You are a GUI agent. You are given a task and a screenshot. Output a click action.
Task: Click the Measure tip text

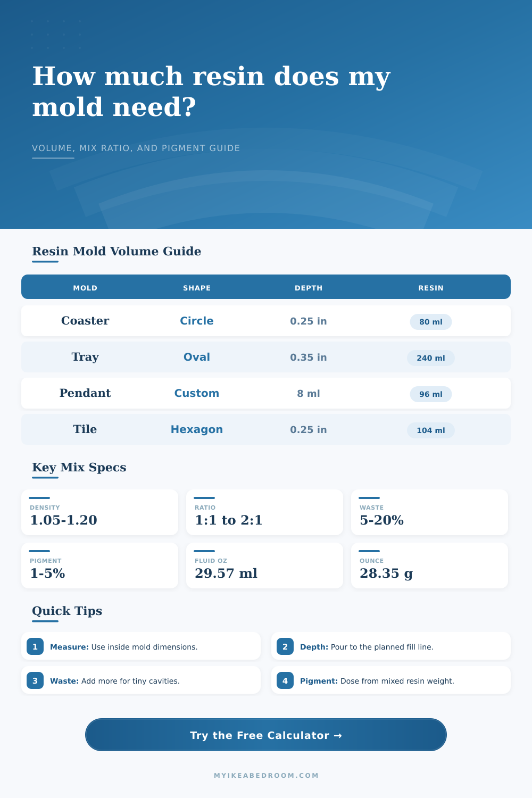click(x=124, y=647)
